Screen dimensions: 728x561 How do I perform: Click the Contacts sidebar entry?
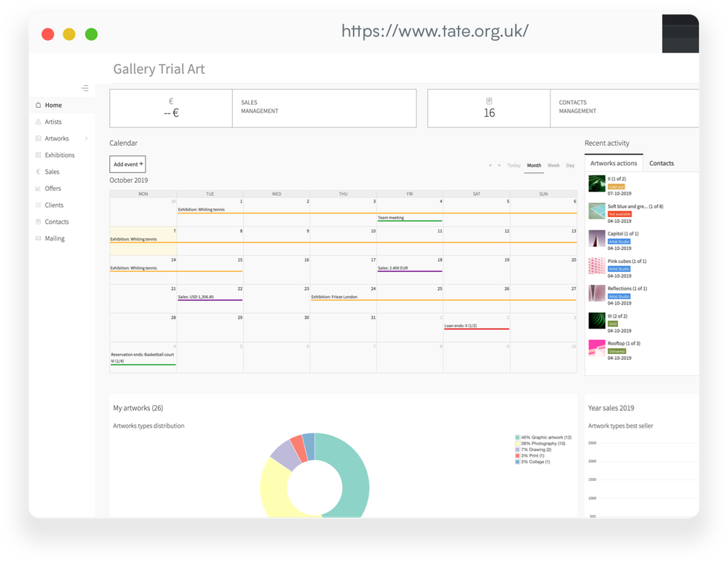click(x=55, y=221)
